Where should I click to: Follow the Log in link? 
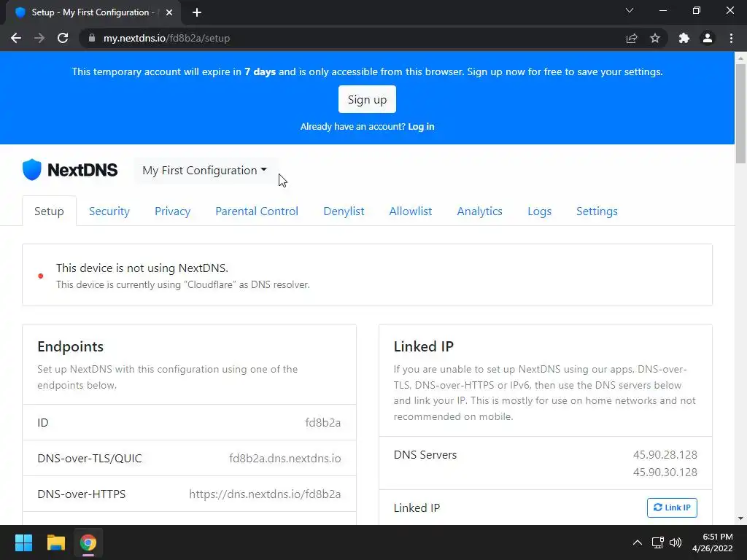point(421,127)
